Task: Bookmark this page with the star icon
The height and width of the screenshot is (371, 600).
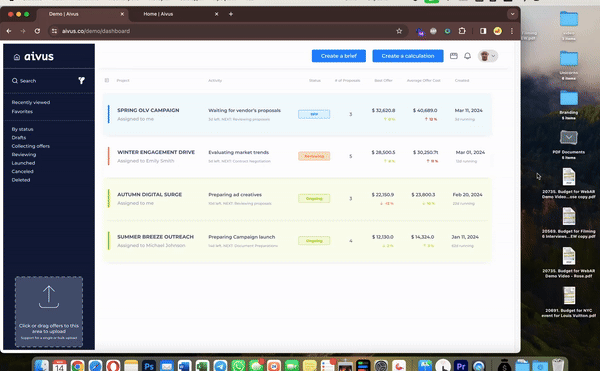Action: (x=399, y=31)
